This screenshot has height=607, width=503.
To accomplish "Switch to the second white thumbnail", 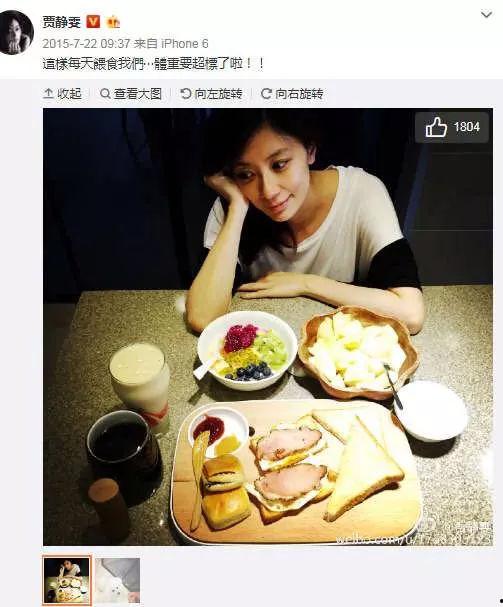I will pyautogui.click(x=117, y=580).
